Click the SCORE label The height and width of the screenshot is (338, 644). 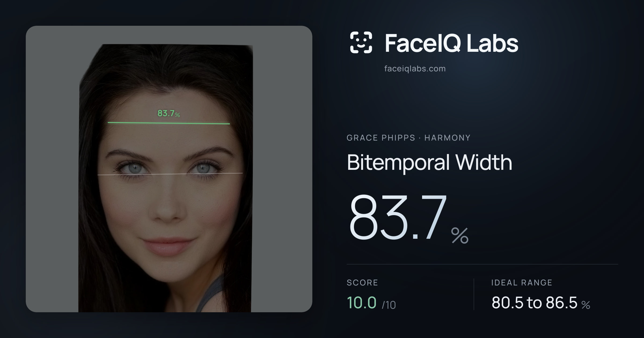click(362, 282)
